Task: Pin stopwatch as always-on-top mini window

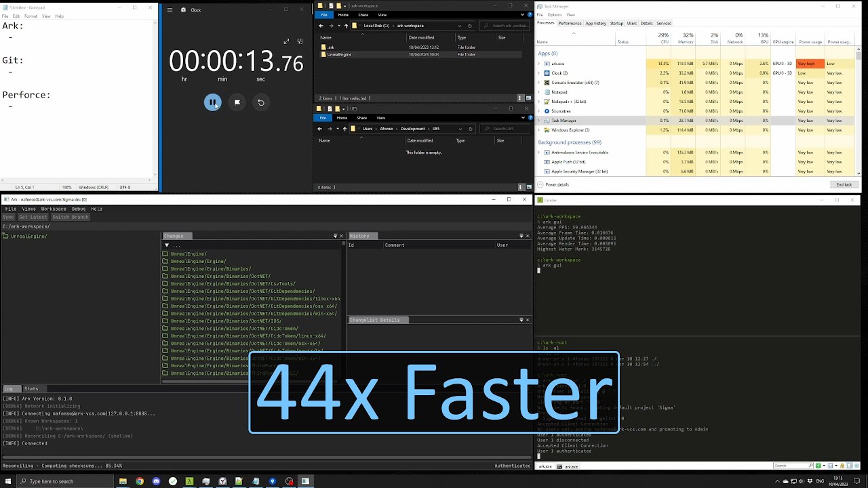Action: coord(300,41)
